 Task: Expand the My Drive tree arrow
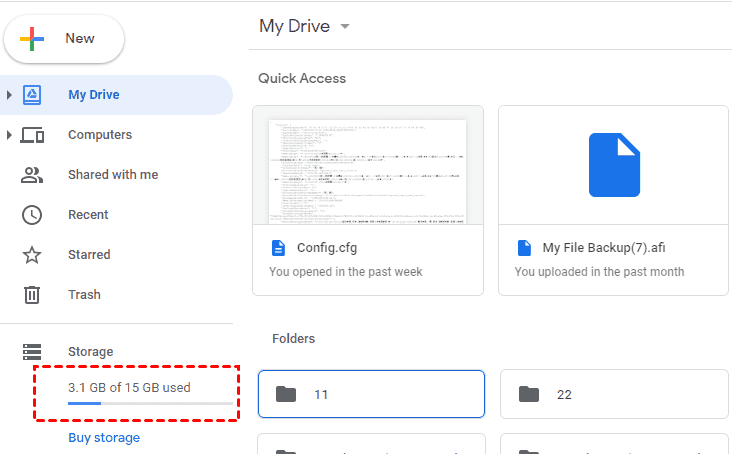tap(10, 95)
